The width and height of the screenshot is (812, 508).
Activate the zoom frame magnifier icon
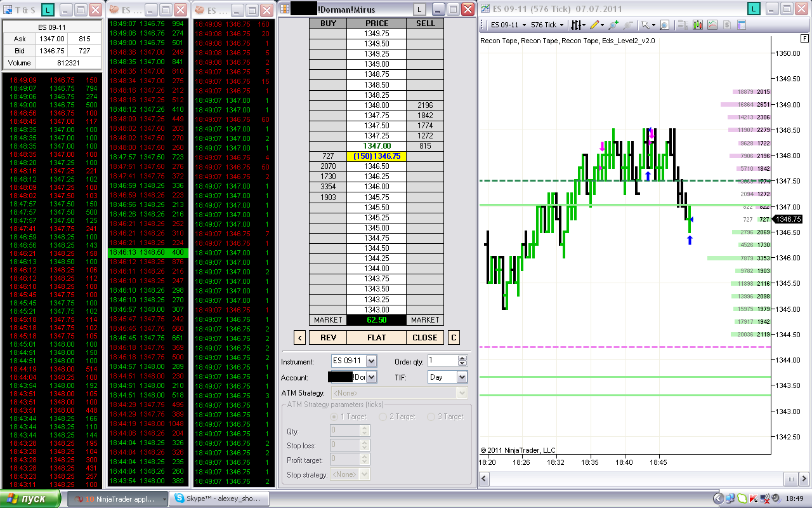tap(664, 25)
